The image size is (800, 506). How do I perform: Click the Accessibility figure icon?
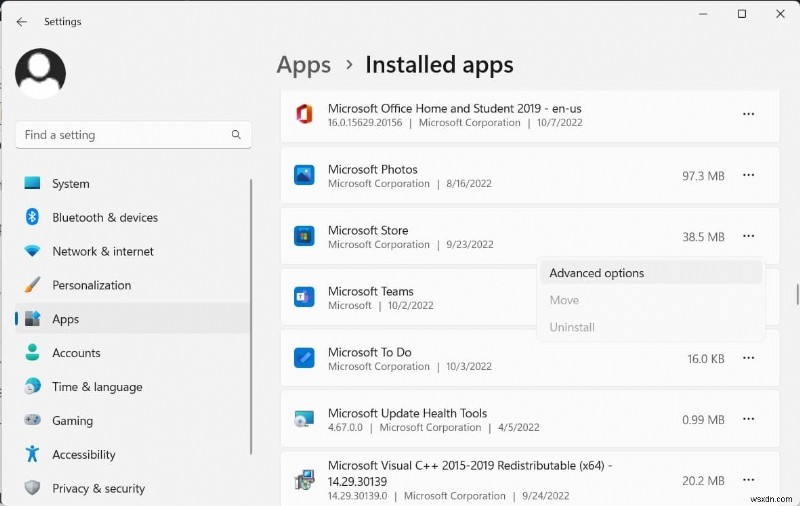click(x=32, y=453)
